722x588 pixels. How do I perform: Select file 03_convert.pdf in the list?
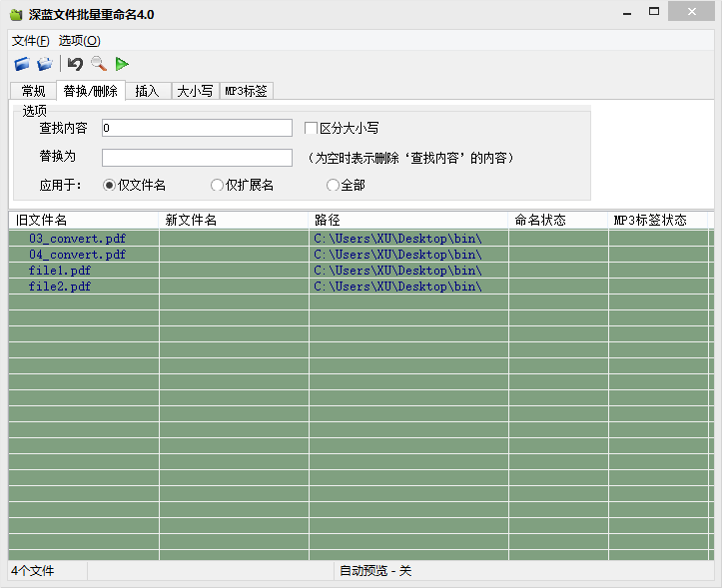tap(77, 239)
